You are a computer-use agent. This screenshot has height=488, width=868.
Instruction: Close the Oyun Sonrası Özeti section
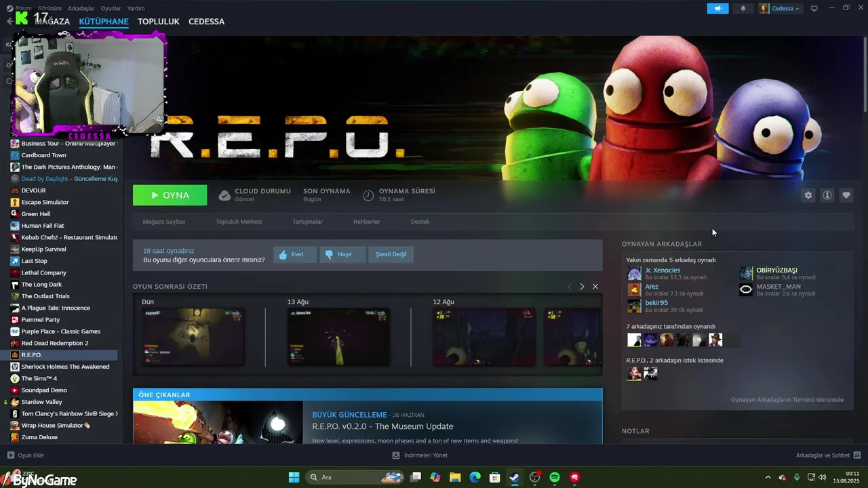click(595, 287)
